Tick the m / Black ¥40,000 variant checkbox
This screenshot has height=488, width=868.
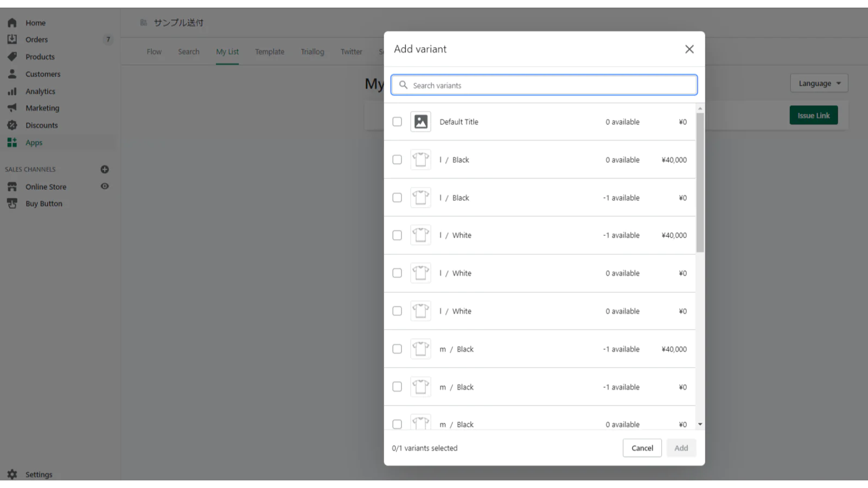pos(397,349)
